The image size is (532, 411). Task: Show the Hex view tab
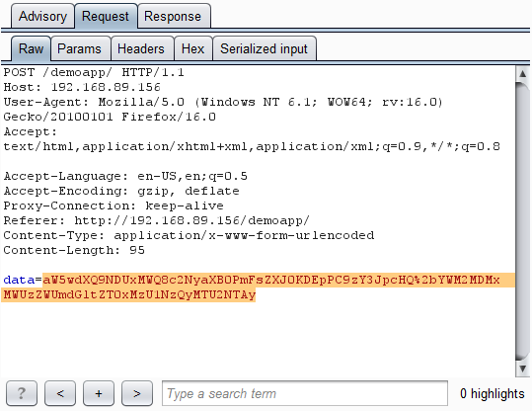pos(193,48)
